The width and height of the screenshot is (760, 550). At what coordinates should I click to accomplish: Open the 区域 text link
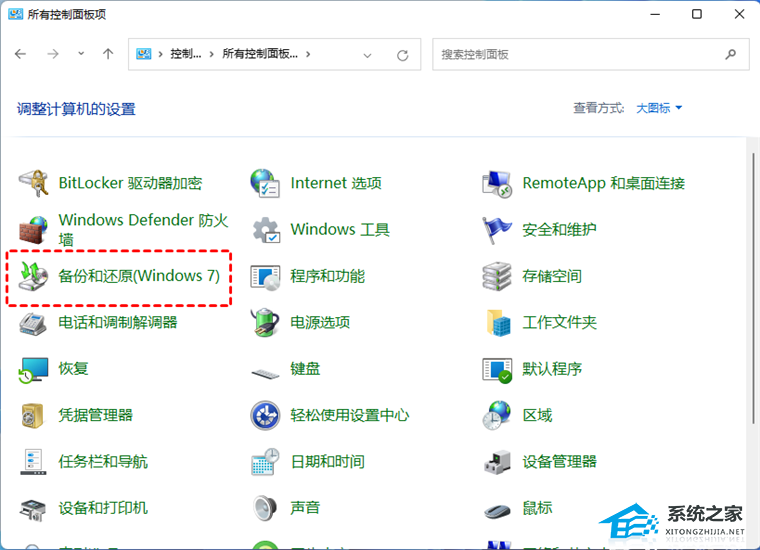pyautogui.click(x=537, y=415)
